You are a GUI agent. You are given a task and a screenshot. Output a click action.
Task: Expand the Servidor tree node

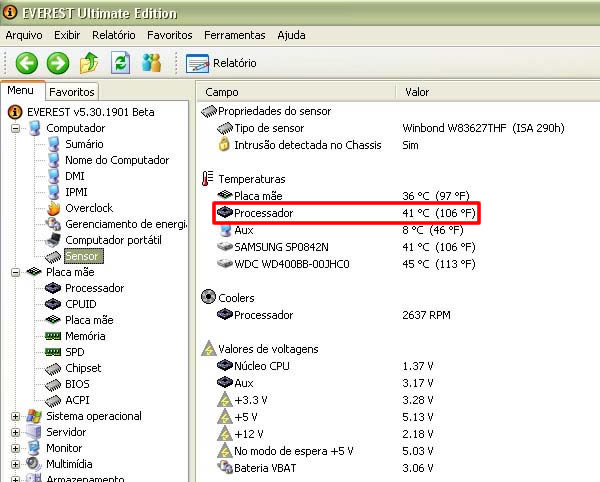click(16, 432)
